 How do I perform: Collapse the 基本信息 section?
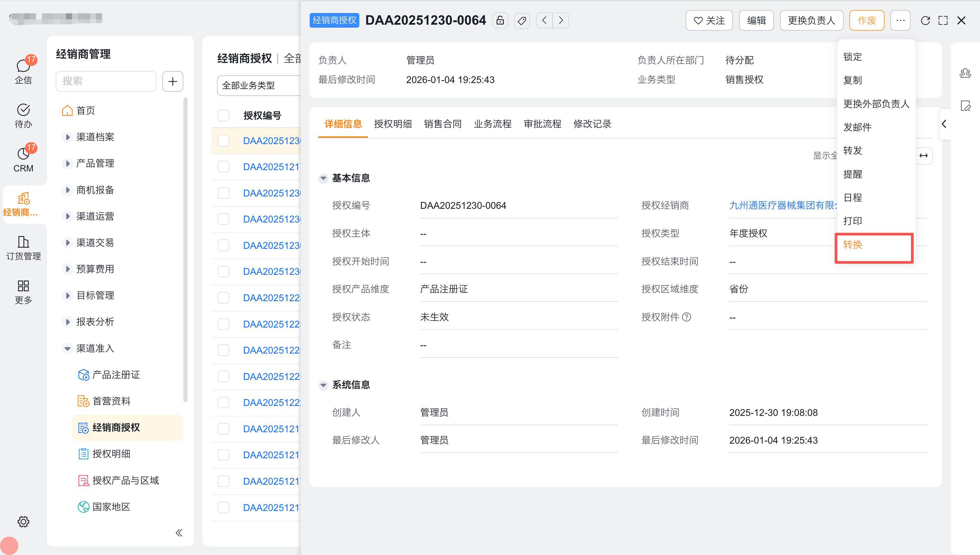click(323, 178)
